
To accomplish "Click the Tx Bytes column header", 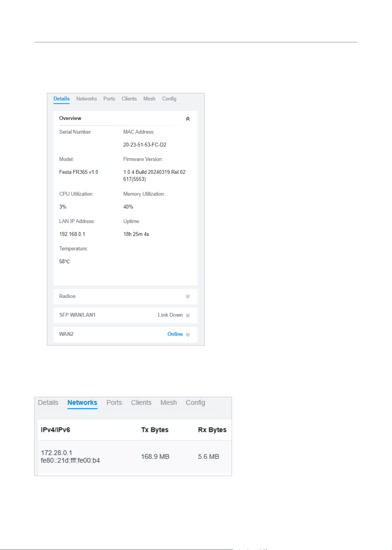I will pos(155,430).
